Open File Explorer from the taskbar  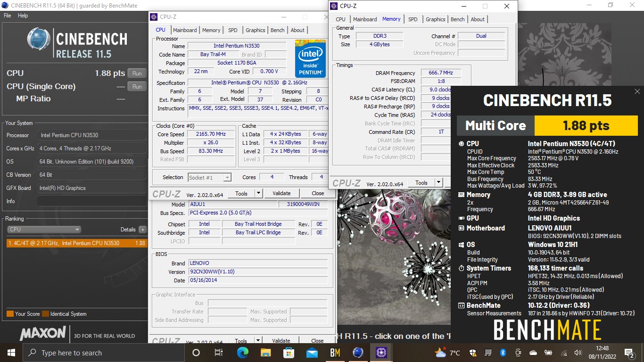(x=265, y=353)
